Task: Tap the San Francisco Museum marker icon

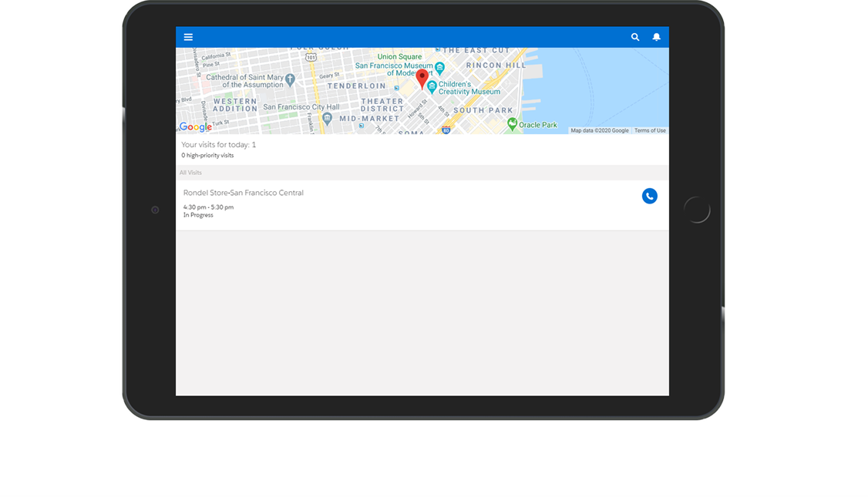Action: (439, 68)
